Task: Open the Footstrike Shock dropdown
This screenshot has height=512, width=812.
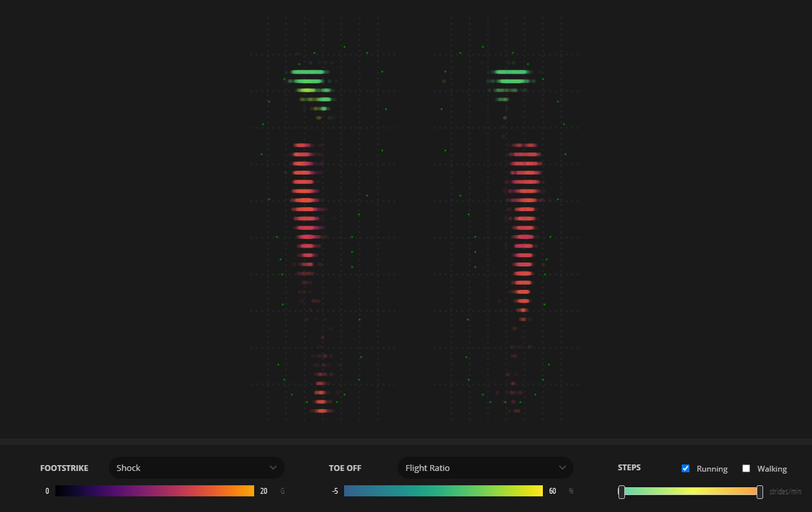Action: click(x=196, y=468)
